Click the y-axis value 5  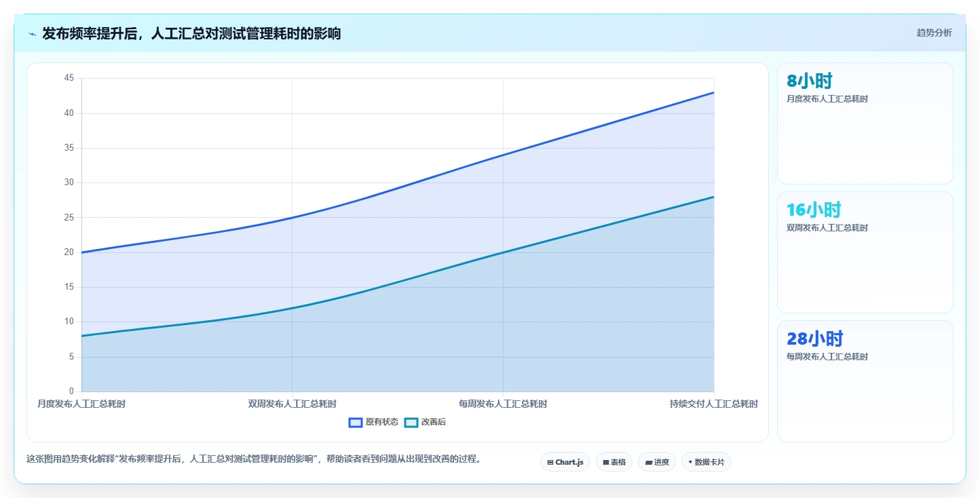[71, 357]
